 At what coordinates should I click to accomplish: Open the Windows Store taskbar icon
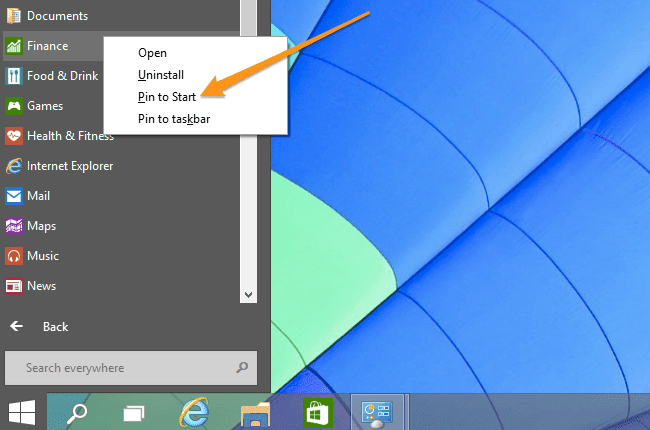(318, 413)
